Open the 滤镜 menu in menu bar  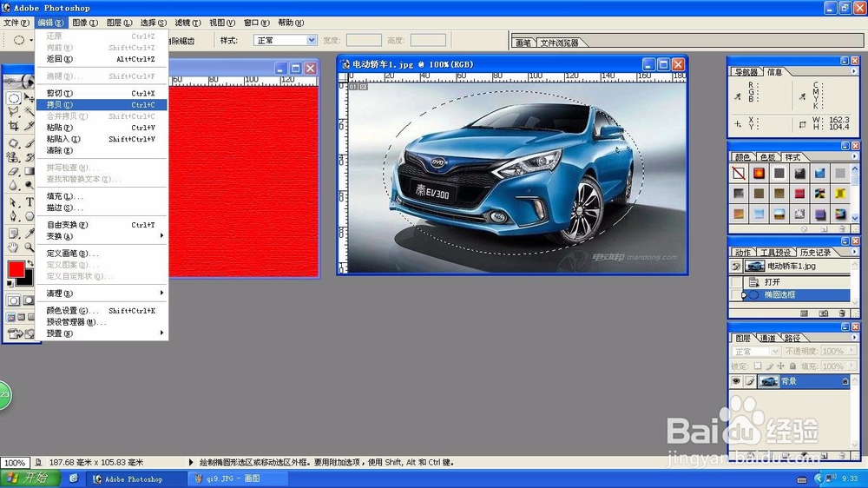point(187,23)
